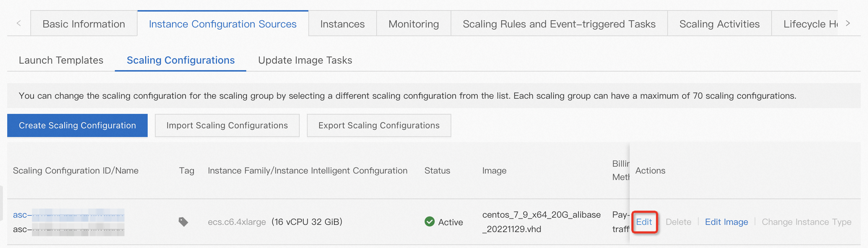Delete the listed scaling configuration

coord(678,222)
